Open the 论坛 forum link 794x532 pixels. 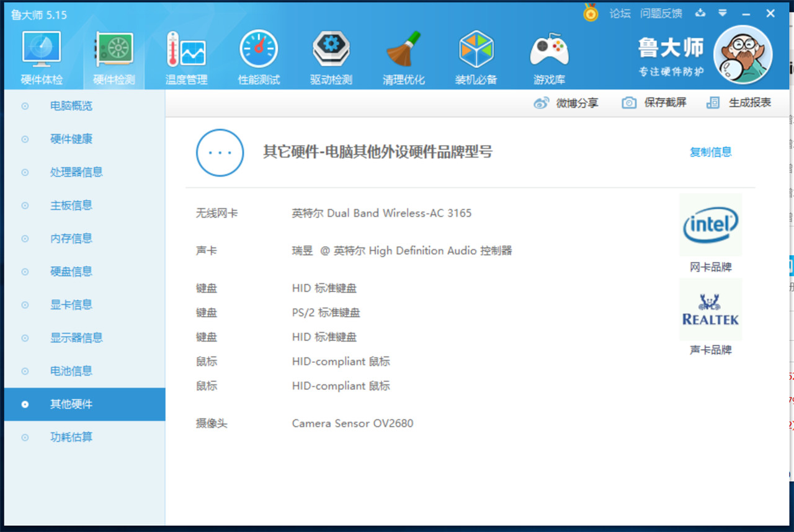tap(620, 14)
